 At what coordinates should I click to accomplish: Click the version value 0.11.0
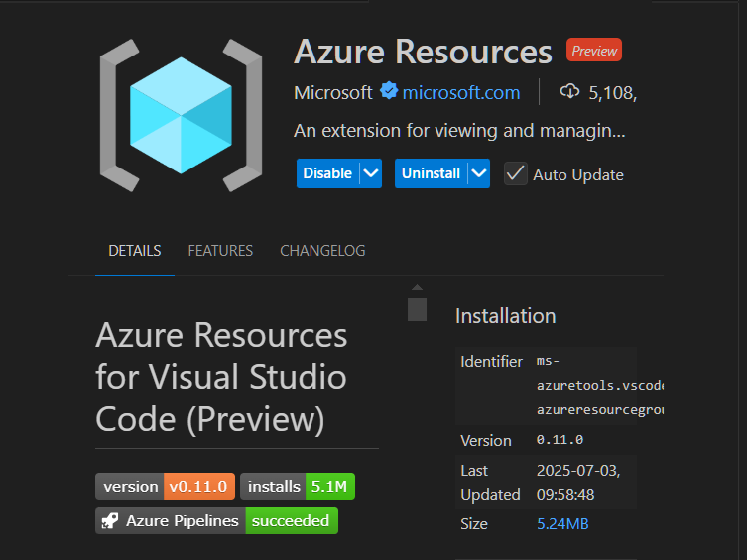click(x=560, y=440)
